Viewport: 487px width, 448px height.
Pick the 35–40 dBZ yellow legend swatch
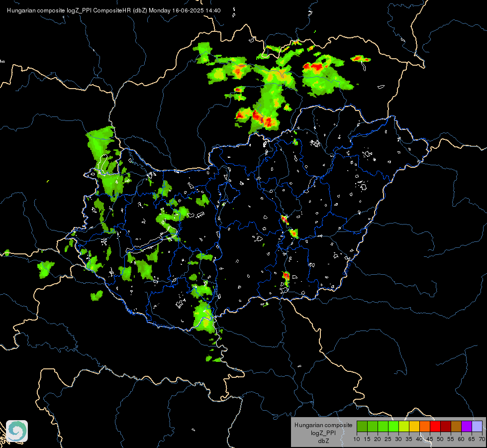(414, 426)
